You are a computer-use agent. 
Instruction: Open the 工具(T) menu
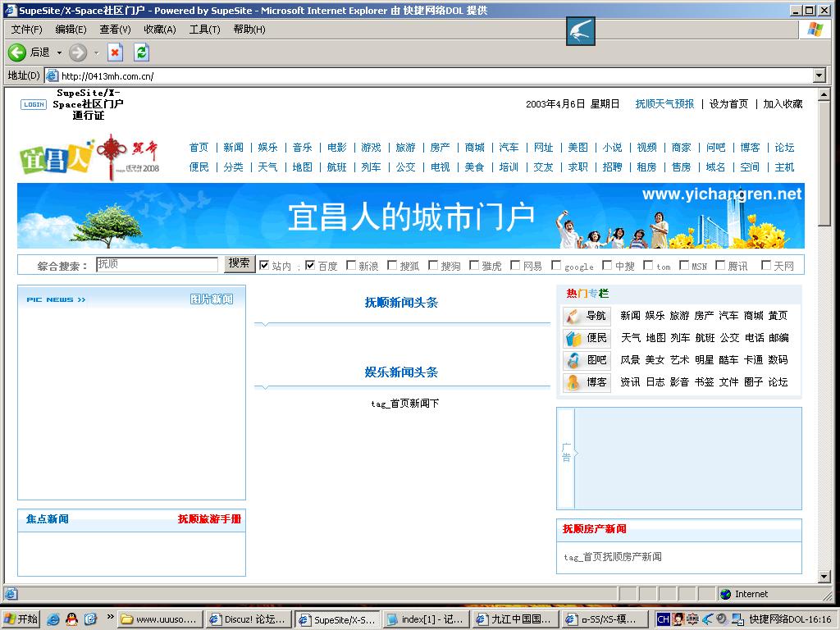(x=204, y=30)
